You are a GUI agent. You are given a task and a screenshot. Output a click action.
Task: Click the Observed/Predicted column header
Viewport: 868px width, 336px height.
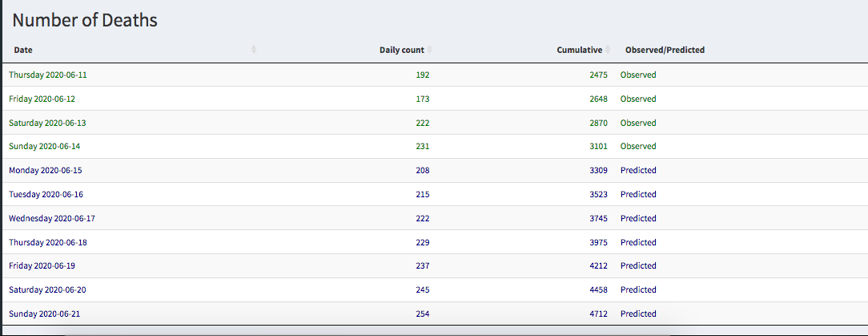click(665, 50)
